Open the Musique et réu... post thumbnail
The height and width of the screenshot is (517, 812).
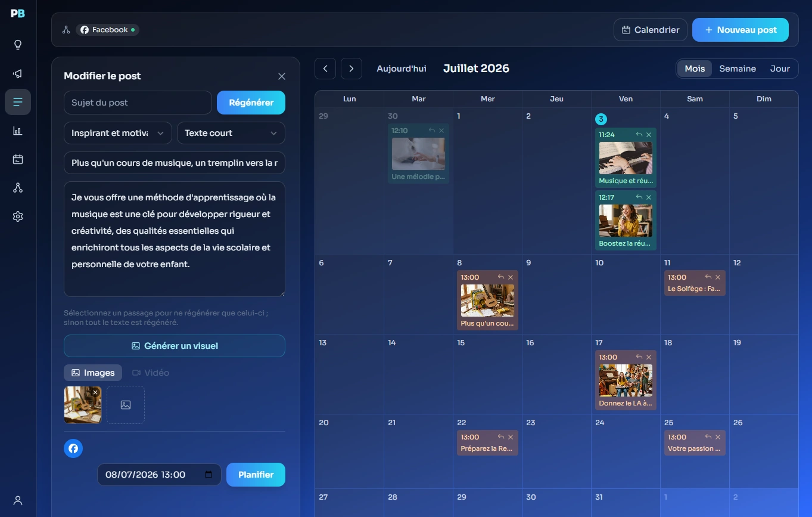[626, 158]
